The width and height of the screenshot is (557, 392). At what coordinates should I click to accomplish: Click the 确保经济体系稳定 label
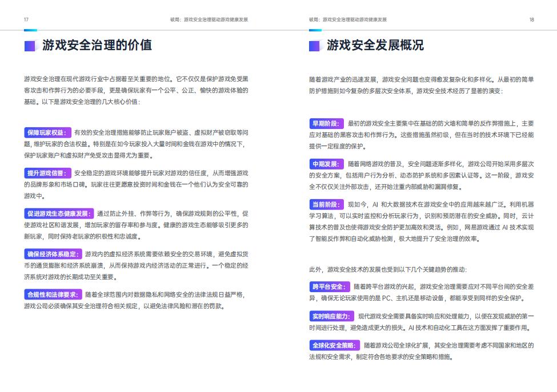point(53,254)
